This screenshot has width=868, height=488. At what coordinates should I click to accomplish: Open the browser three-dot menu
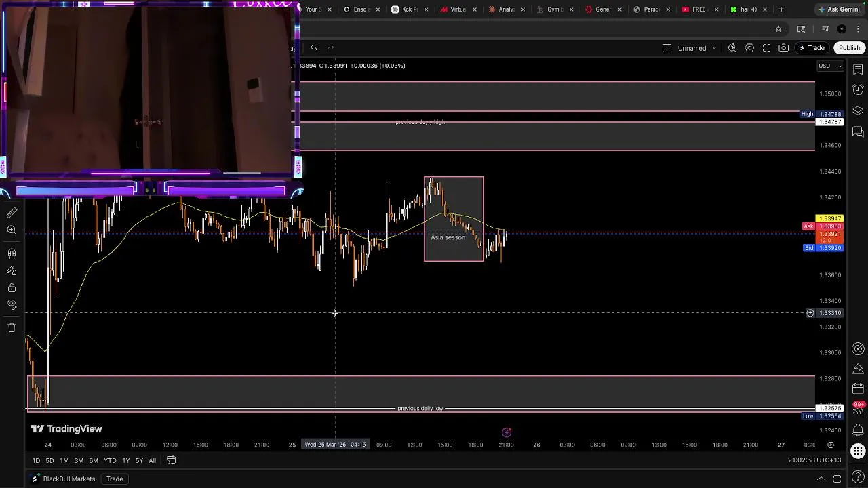[x=858, y=29]
